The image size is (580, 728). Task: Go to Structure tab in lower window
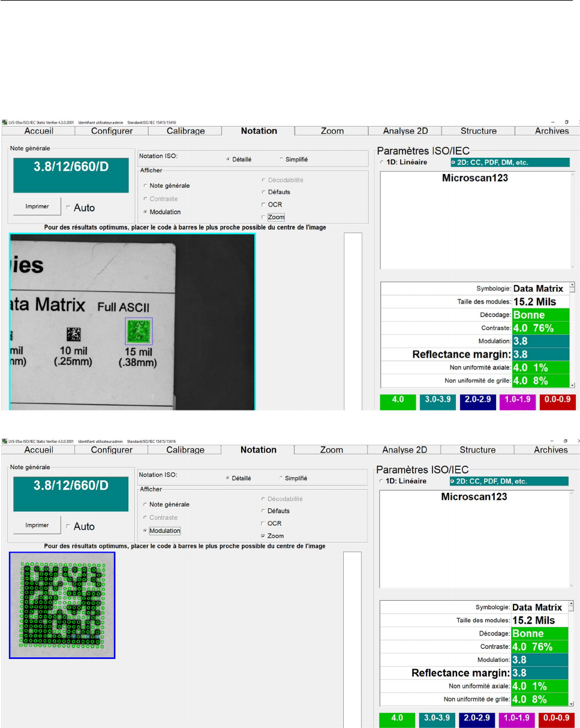pyautogui.click(x=478, y=450)
